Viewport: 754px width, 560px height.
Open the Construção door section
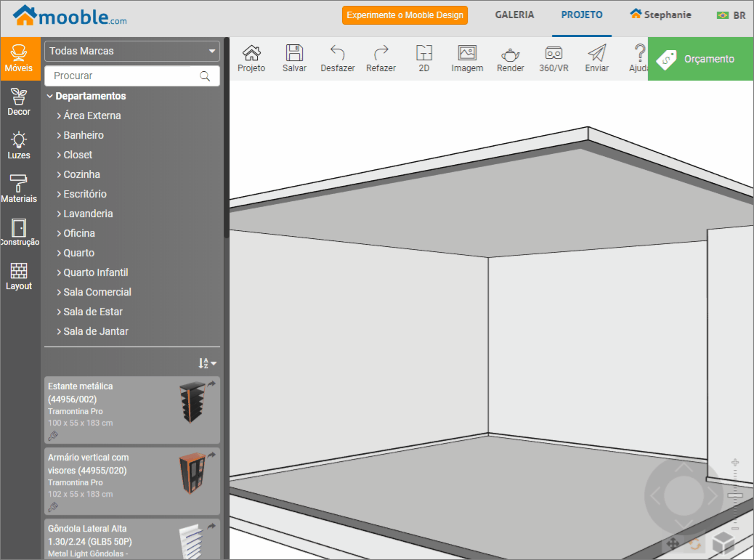(x=19, y=232)
